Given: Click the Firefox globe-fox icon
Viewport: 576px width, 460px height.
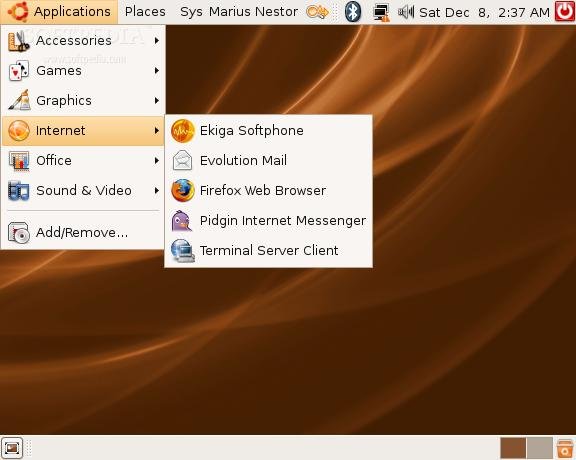Looking at the screenshot, I should pos(183,191).
